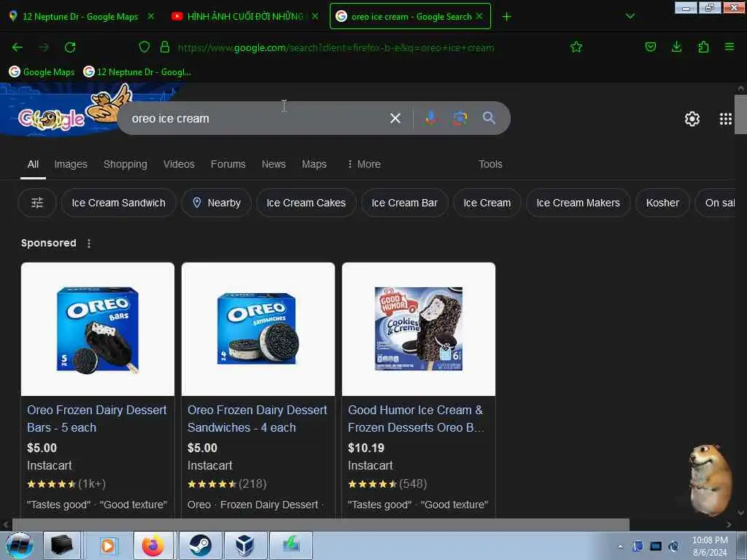Click the browser address bar URL

pyautogui.click(x=336, y=47)
